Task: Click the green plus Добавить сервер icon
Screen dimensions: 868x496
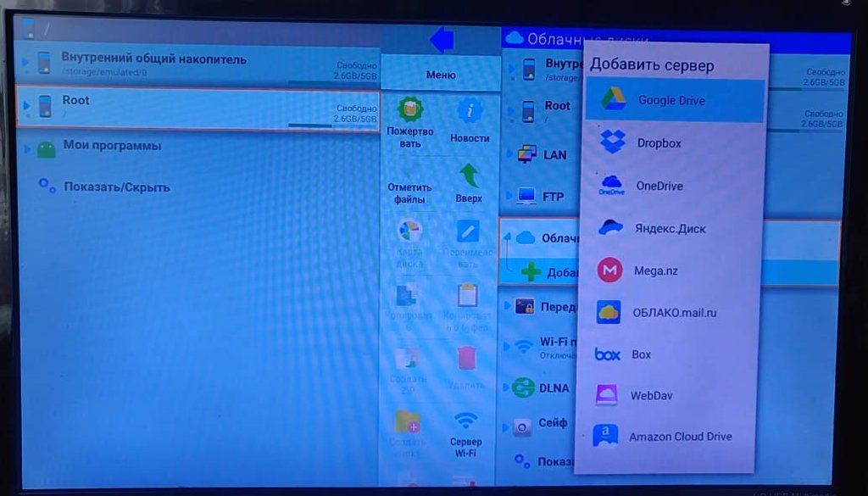Action: coord(531,272)
